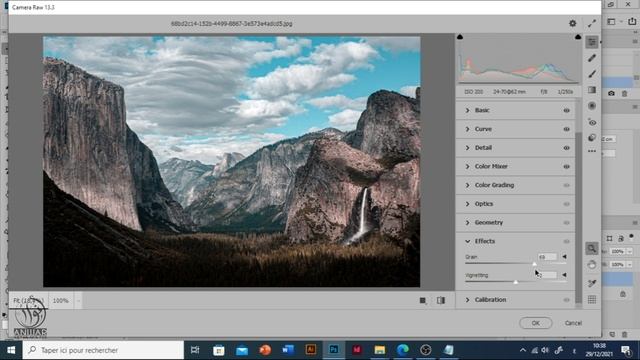This screenshot has height=360, width=640.
Task: Toggle the Color Sampler overlay tool
Action: (x=592, y=283)
